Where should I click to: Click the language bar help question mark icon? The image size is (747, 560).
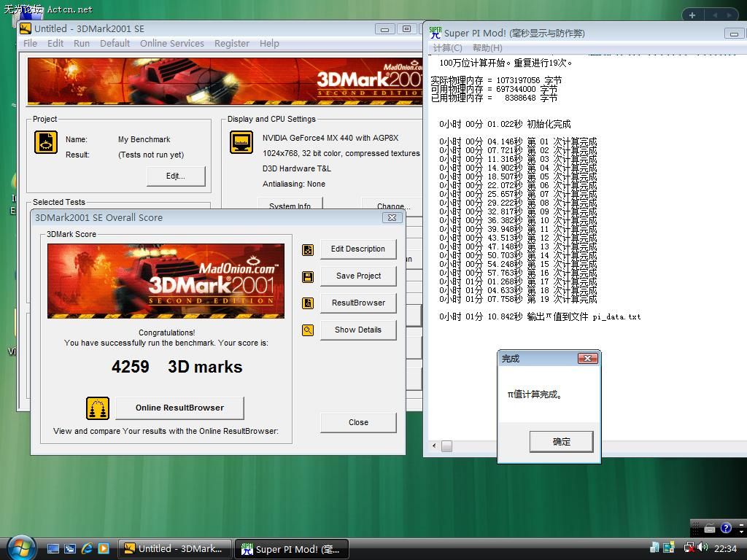[x=726, y=528]
